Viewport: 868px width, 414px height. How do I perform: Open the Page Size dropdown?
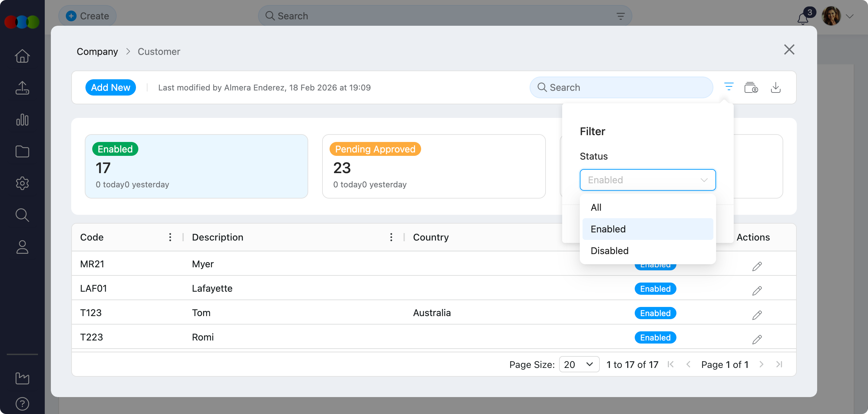pos(579,364)
